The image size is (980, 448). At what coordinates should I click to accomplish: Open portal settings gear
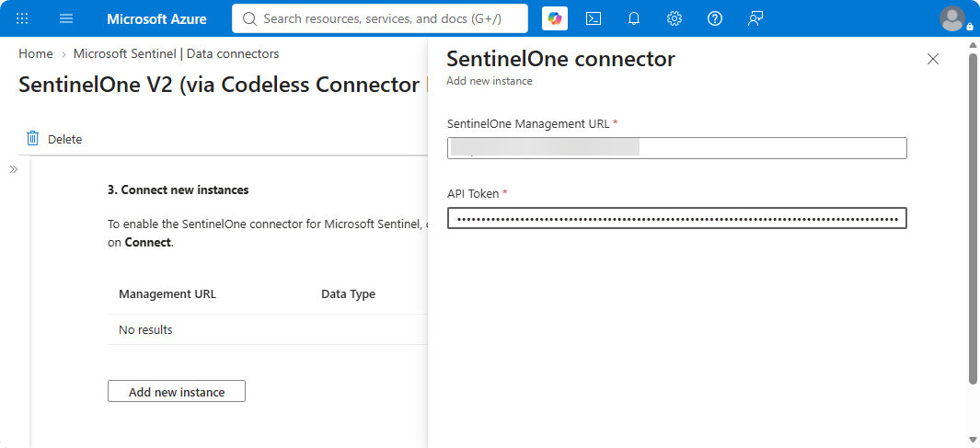click(x=674, y=18)
